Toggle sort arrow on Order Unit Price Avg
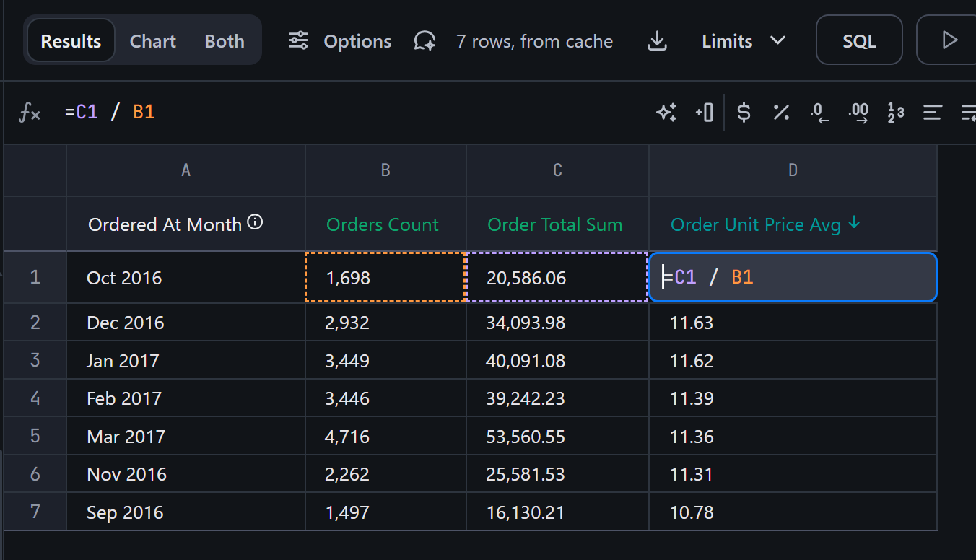This screenshot has width=976, height=560. [855, 224]
